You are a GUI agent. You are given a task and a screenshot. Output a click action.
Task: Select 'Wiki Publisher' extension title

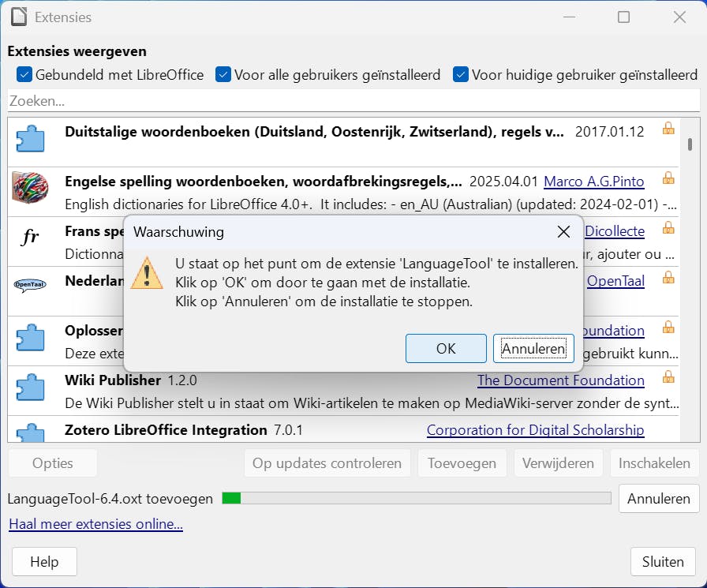(x=113, y=380)
